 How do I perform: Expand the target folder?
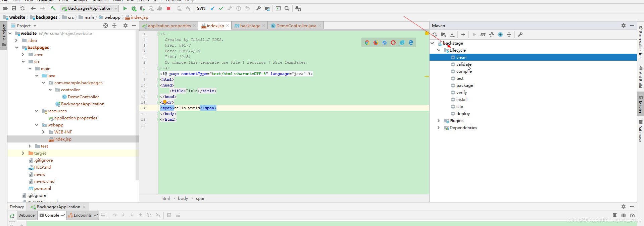23,153
